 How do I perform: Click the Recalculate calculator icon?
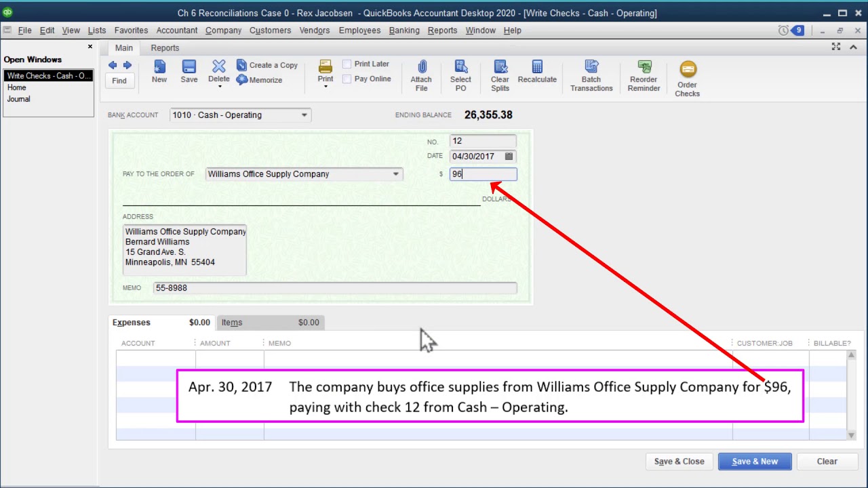537,66
